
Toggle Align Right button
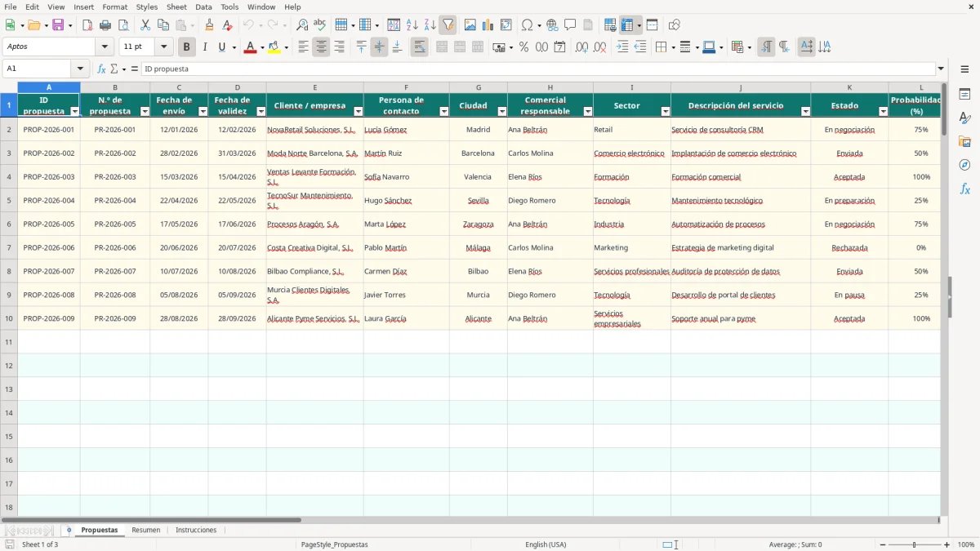339,47
